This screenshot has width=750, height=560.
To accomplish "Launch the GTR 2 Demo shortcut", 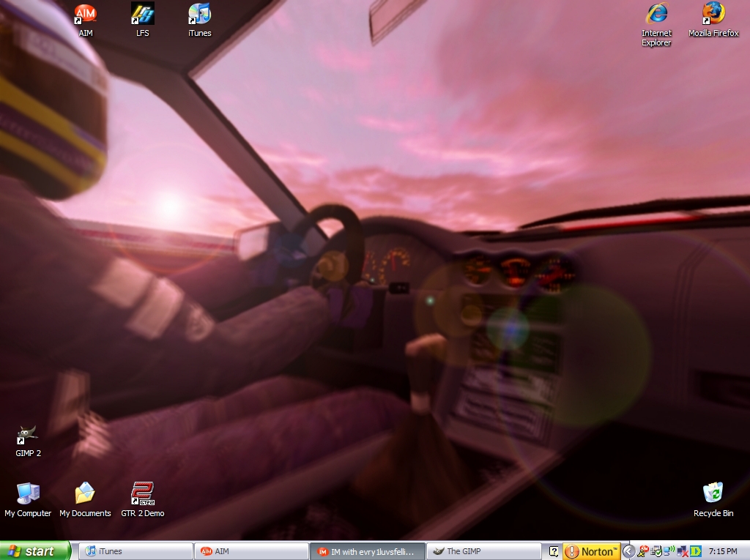I will point(143,500).
